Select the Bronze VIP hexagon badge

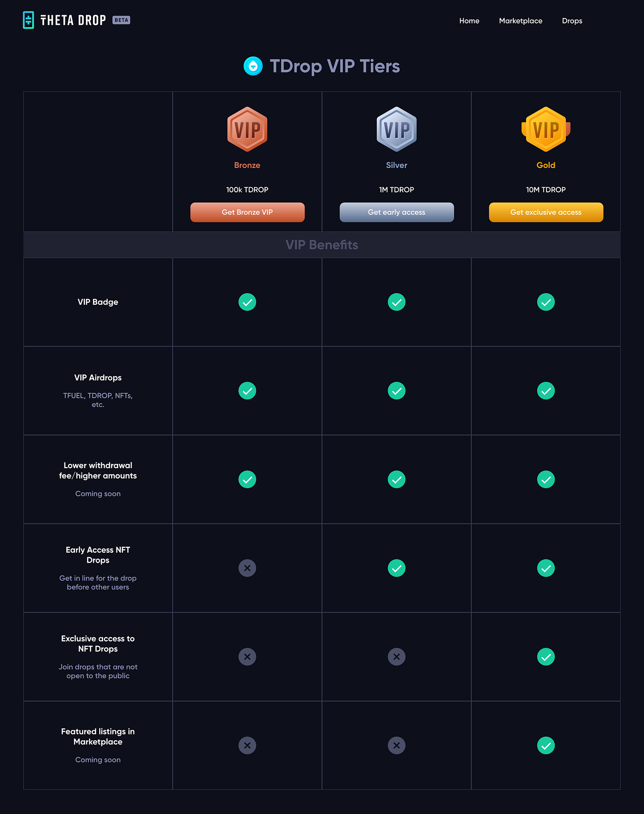[x=247, y=129]
